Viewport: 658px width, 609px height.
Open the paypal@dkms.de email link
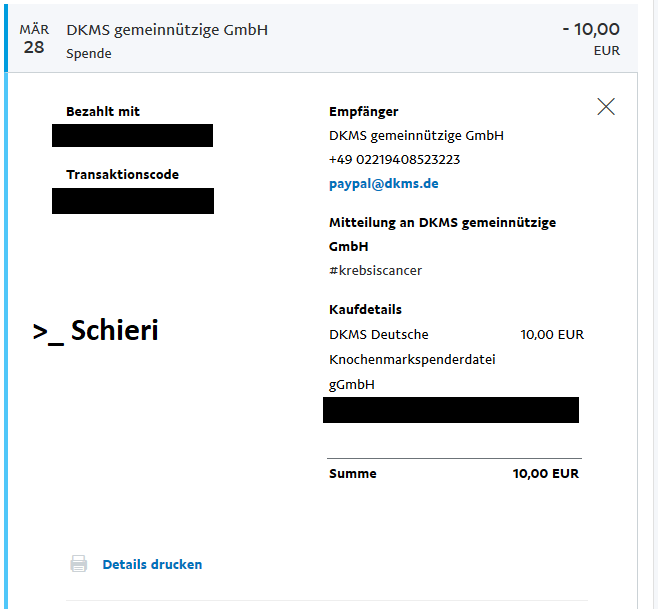point(384,184)
